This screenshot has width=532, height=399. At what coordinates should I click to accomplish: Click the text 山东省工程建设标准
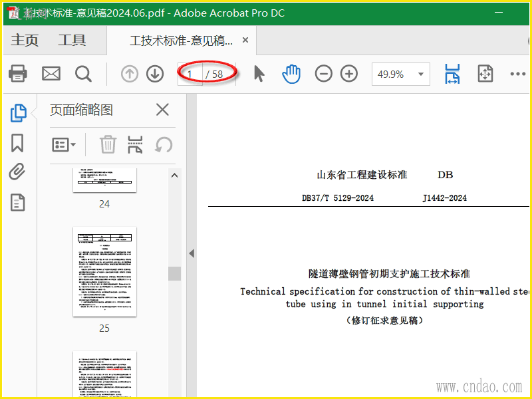(362, 175)
